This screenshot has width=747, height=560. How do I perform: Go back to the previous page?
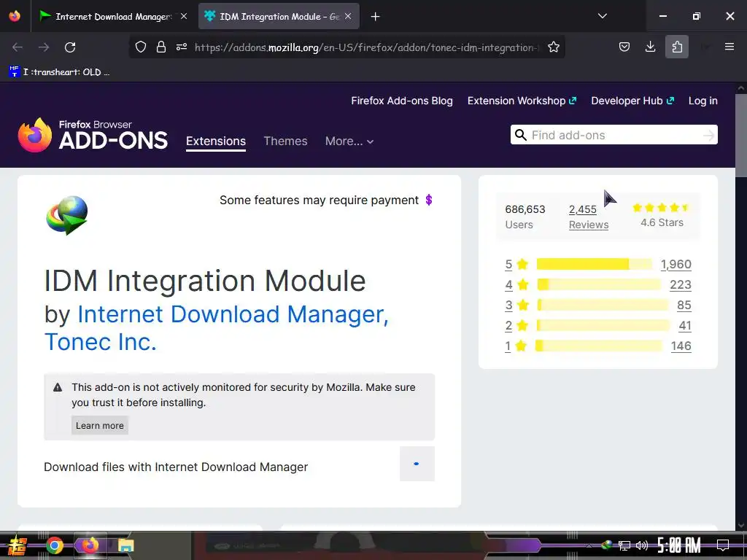[x=18, y=47]
